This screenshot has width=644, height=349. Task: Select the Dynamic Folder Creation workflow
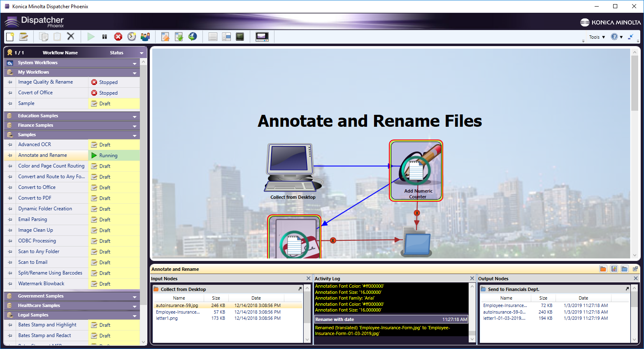[45, 209]
